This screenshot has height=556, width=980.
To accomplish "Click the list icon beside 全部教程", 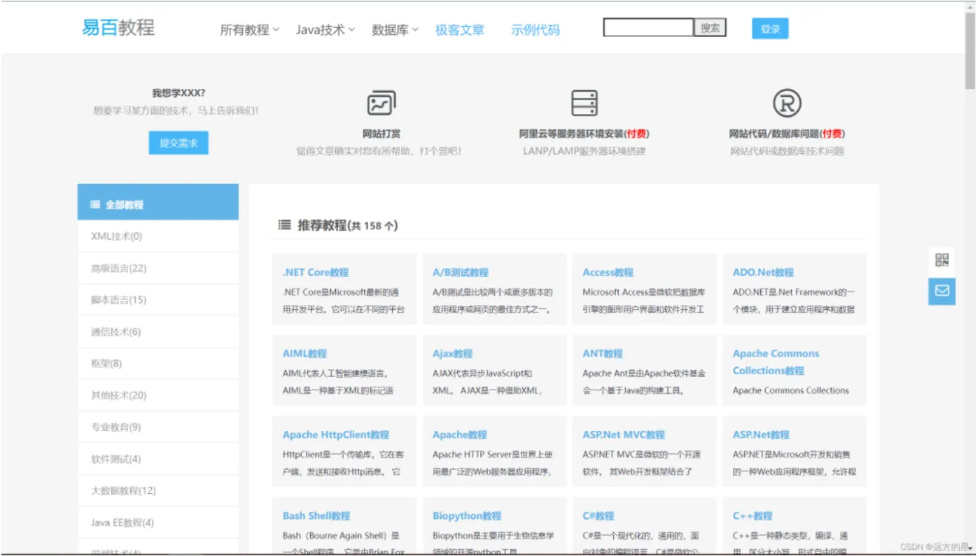I will coord(95,205).
